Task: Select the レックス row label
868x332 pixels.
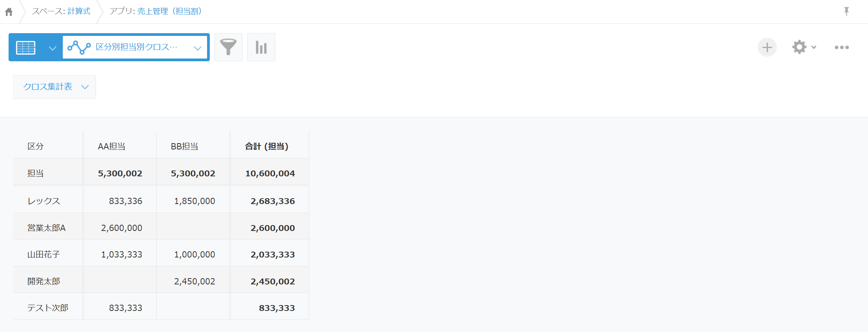Action: click(x=44, y=201)
